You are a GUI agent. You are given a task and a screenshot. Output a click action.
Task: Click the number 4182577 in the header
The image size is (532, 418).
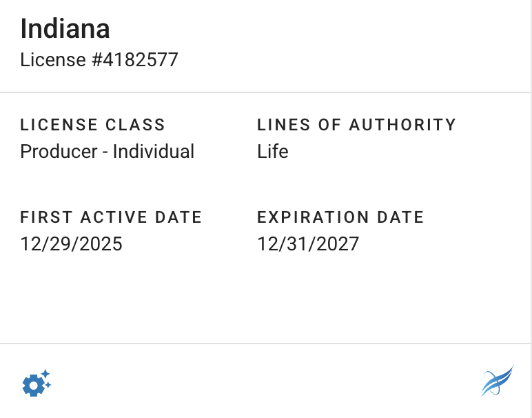135,60
